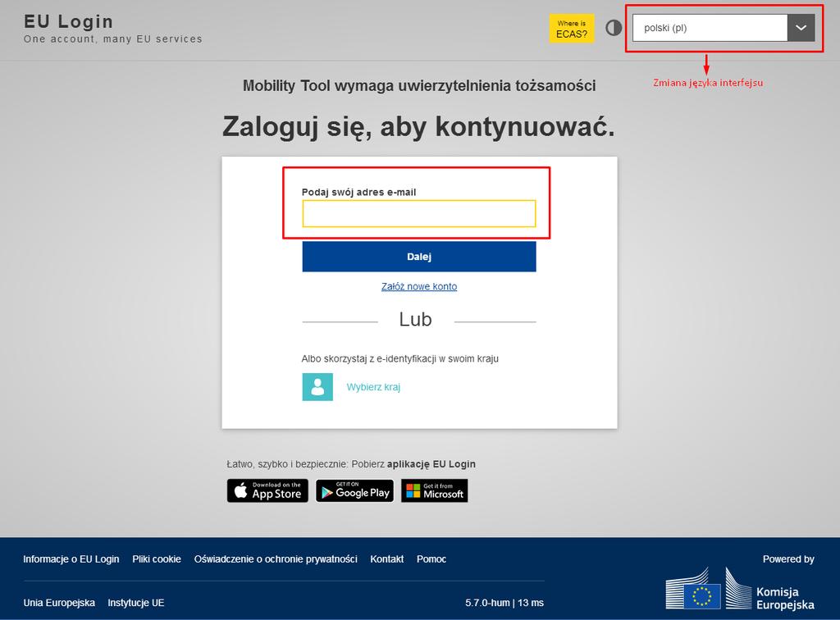
Task: Click the 'Podaj swój adres e-mail' label
Action: point(359,192)
